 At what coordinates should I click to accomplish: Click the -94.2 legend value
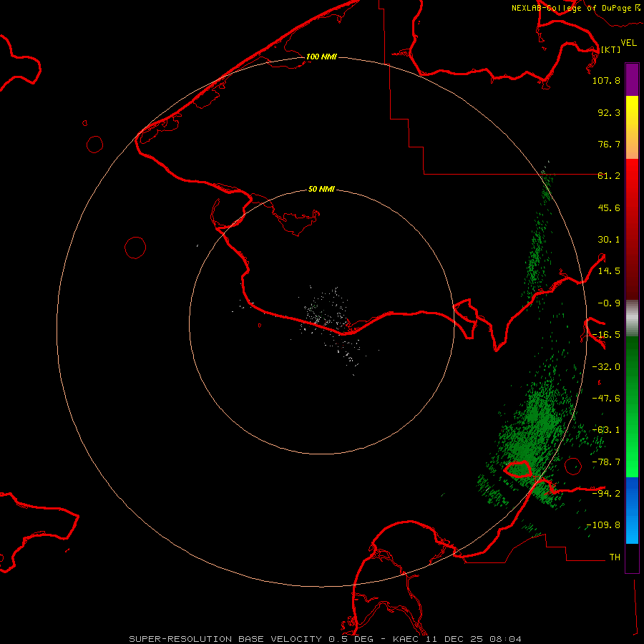[606, 493]
